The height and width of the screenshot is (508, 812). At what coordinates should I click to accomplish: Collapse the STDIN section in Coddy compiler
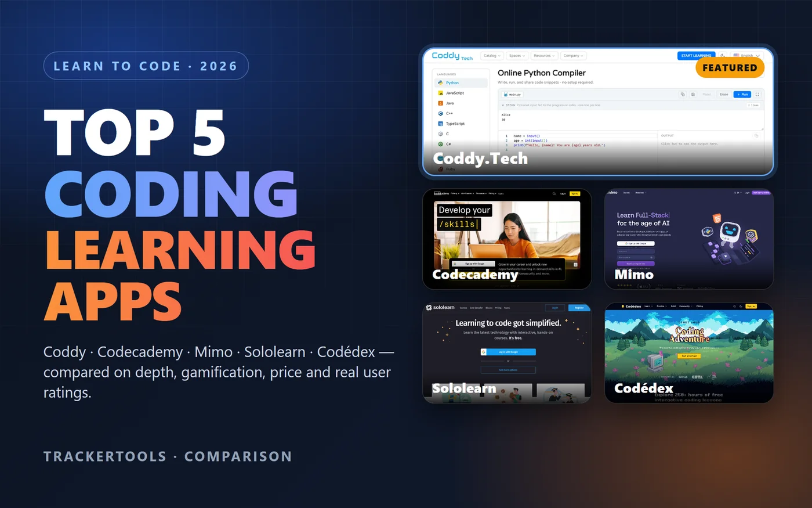[x=503, y=105]
